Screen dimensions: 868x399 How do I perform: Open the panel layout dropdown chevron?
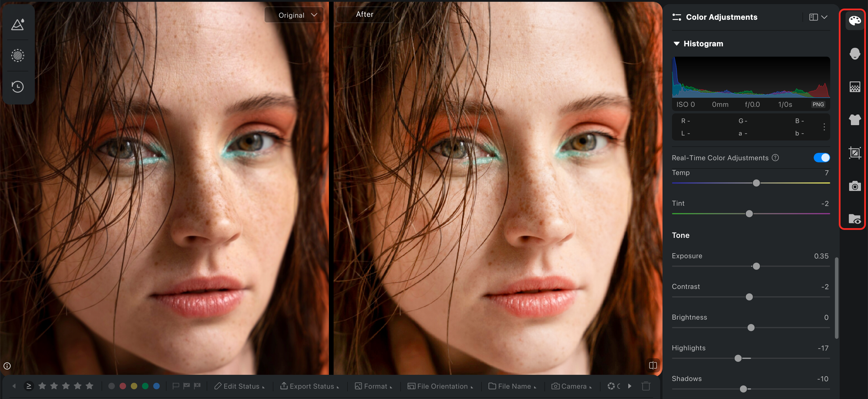click(x=824, y=17)
